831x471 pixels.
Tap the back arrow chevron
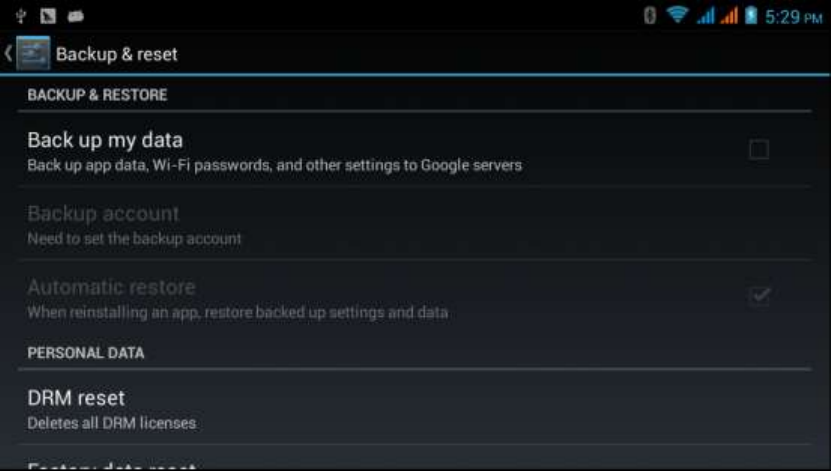point(8,54)
